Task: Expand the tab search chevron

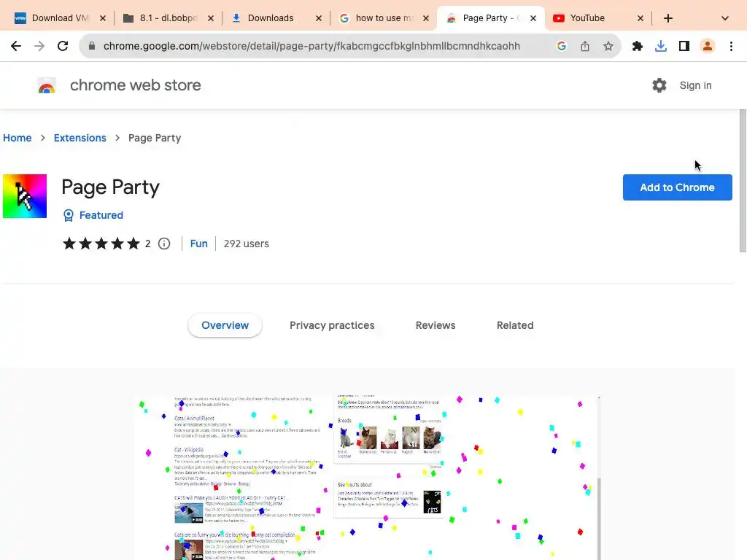Action: click(724, 18)
